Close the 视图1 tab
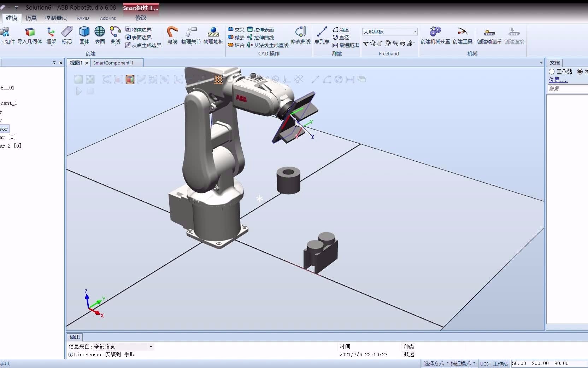Viewport: 588px width, 368px height. click(x=87, y=63)
